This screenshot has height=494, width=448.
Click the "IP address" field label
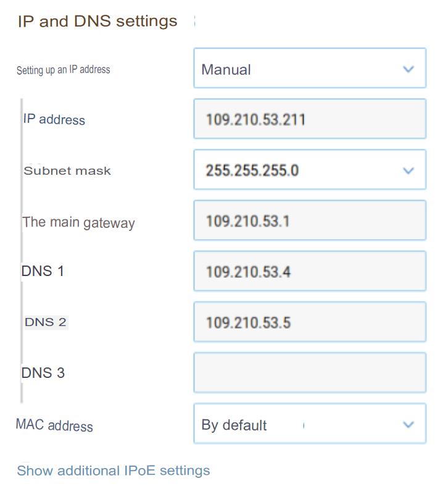point(54,119)
